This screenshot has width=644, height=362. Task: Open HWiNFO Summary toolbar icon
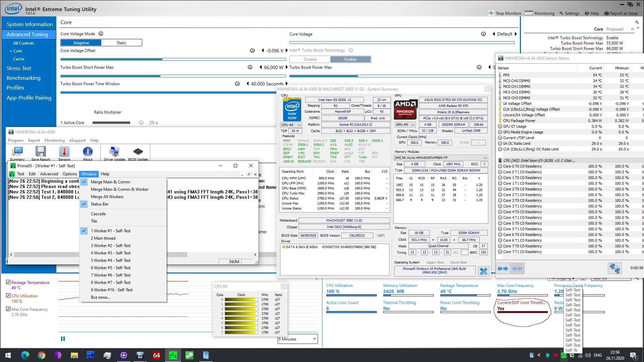[17, 152]
